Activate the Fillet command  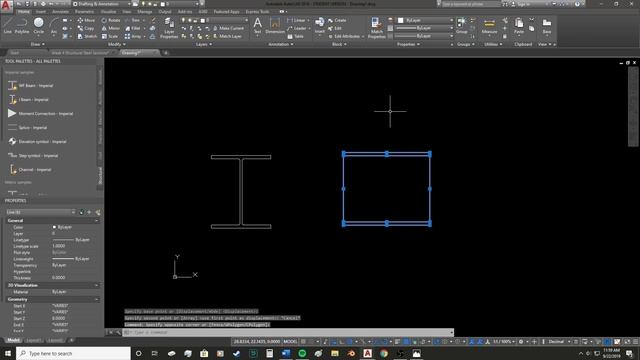133,28
